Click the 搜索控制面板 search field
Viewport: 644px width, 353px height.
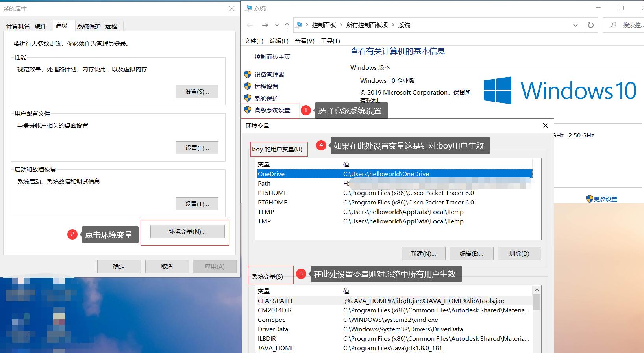pyautogui.click(x=624, y=25)
